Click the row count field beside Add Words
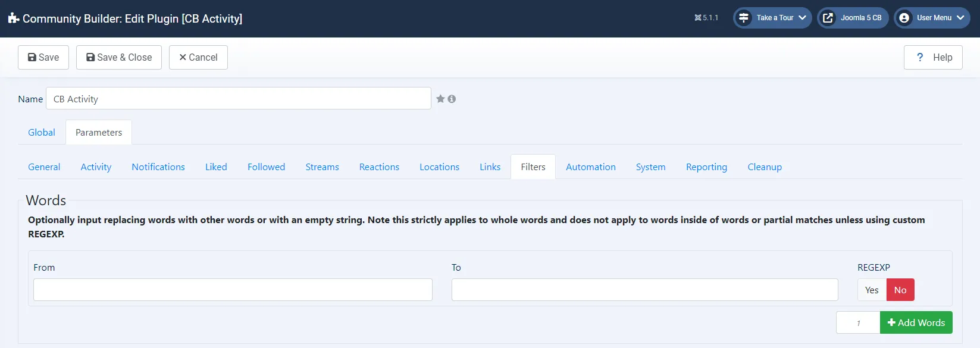The width and height of the screenshot is (980, 348). 858,322
